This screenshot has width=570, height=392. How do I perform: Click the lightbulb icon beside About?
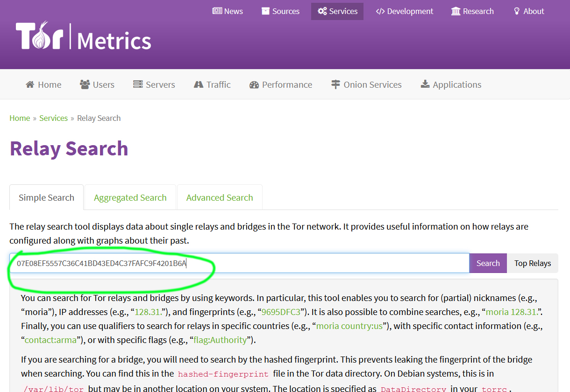click(517, 11)
